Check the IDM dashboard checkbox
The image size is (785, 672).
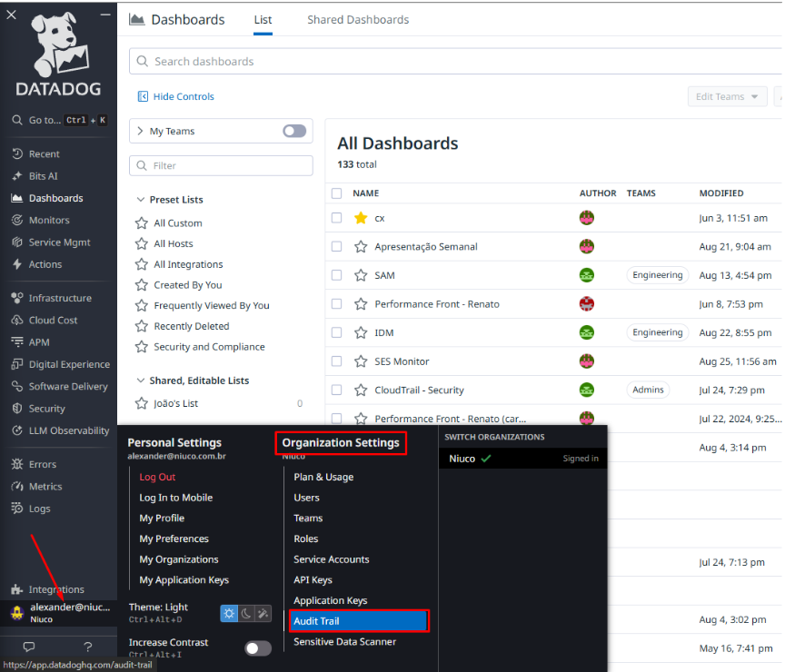coord(337,332)
